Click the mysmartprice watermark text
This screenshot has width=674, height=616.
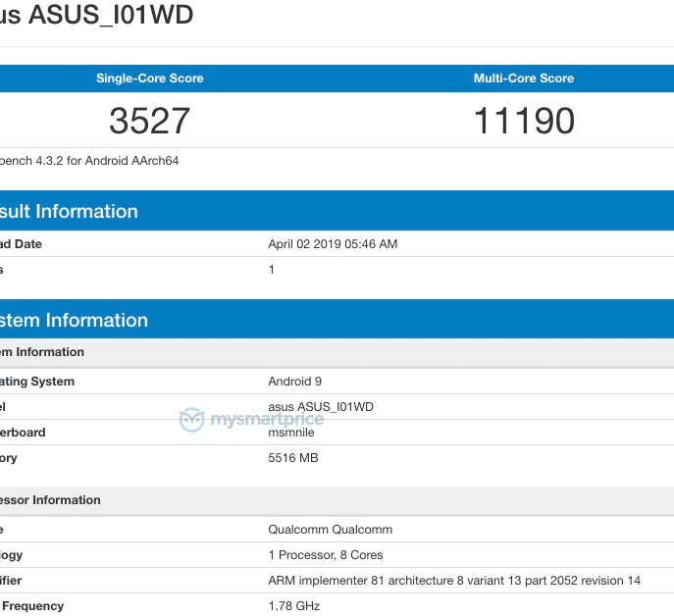click(267, 421)
